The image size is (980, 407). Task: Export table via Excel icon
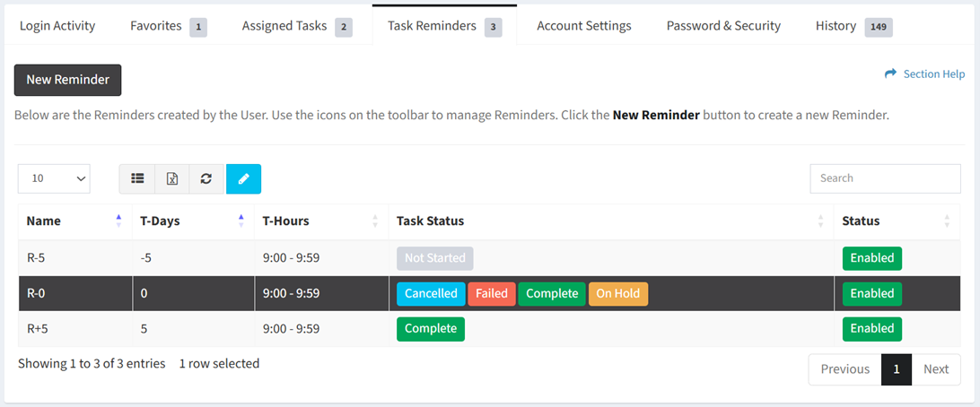click(172, 178)
